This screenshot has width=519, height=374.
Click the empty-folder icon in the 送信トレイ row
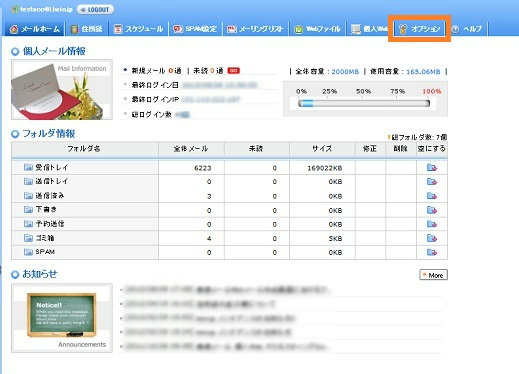[432, 182]
